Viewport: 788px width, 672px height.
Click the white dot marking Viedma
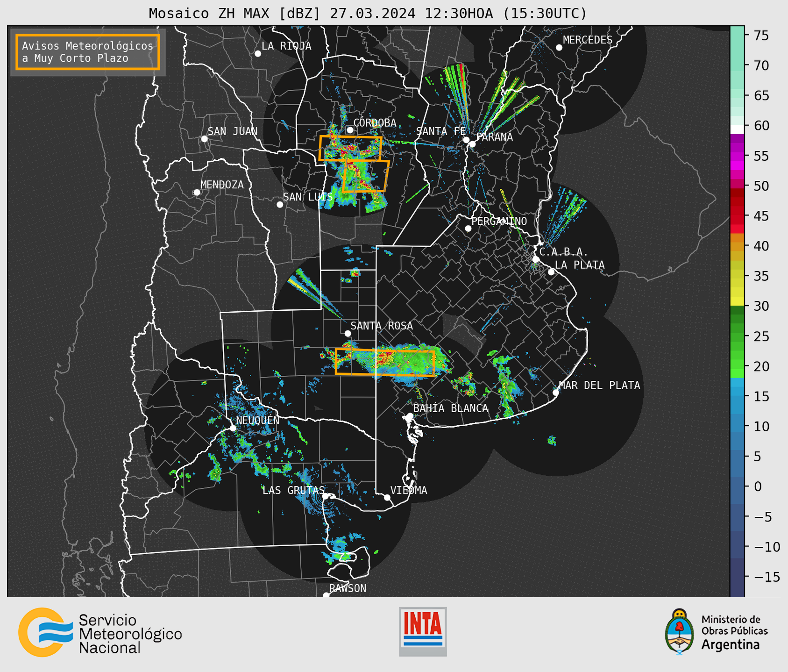point(387,497)
